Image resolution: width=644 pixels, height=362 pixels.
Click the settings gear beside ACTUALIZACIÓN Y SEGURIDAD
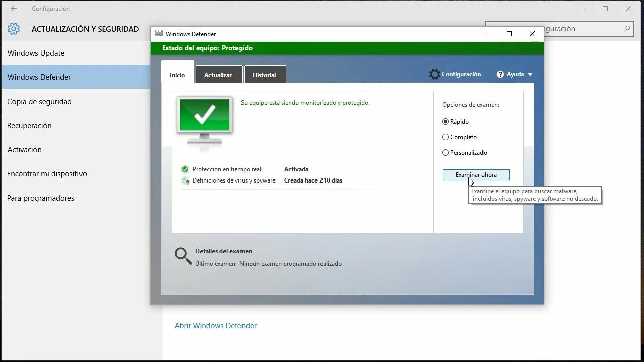coord(14,29)
